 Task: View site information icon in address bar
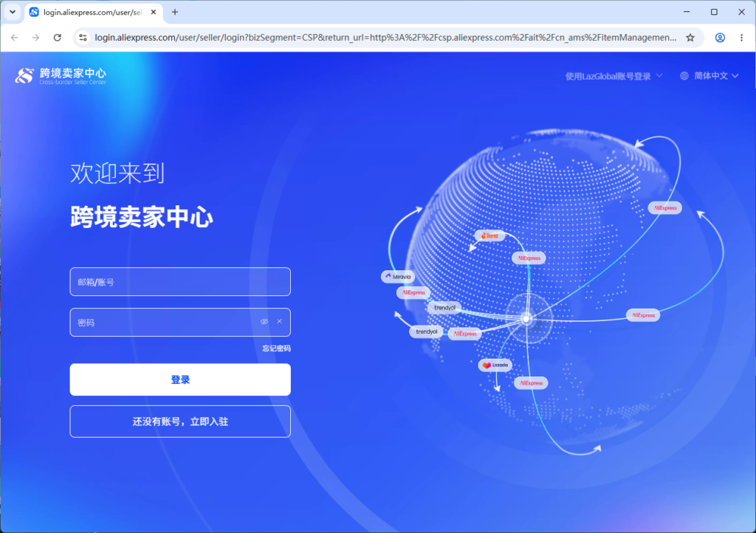[x=83, y=38]
